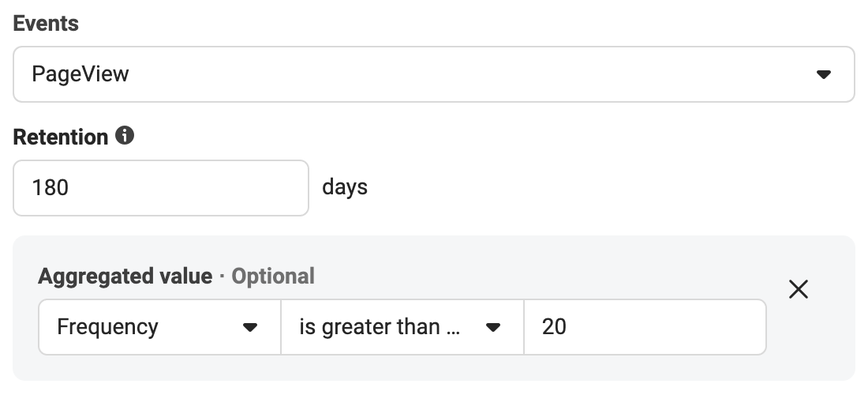Click the caret arrow in Events field
Viewport: 868px width, 395px height.
pyautogui.click(x=824, y=74)
